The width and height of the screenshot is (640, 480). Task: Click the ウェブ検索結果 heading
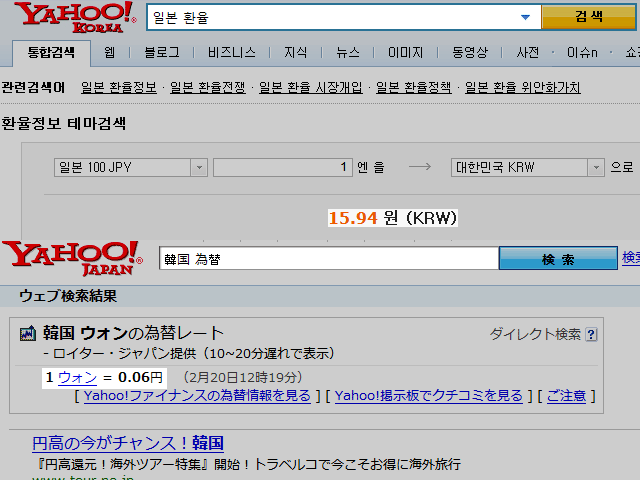(68, 296)
